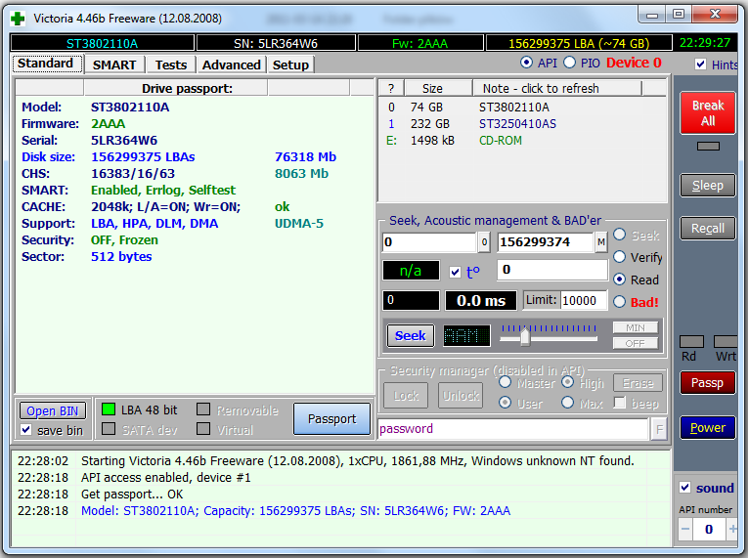Screen dimensions: 749x560
Task: Select the Verify radio button
Action: [620, 257]
